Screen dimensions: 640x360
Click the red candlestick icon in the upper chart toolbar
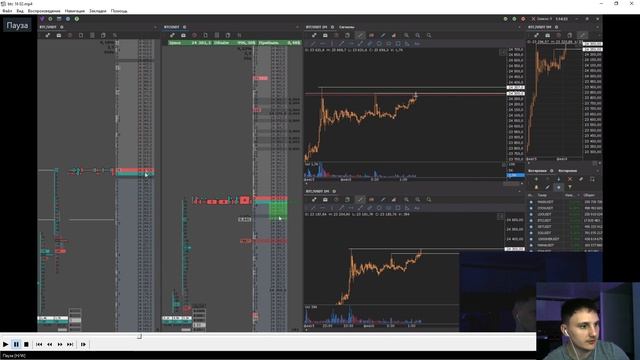(371, 36)
